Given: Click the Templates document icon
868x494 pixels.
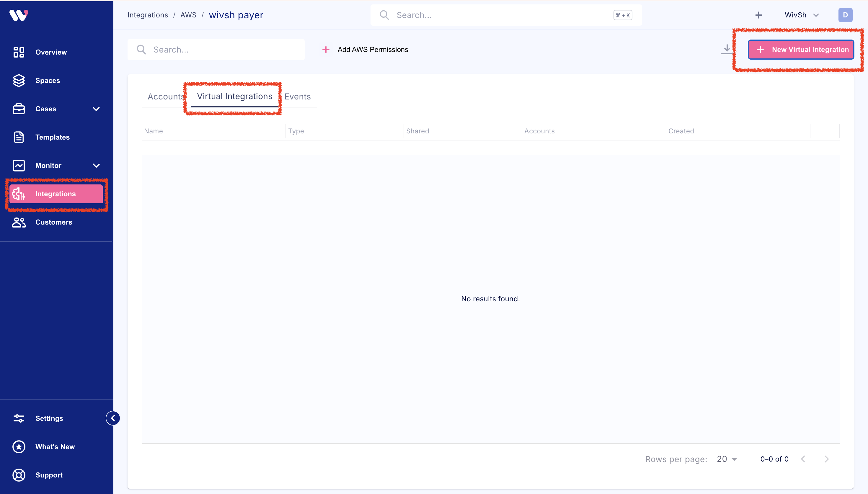Looking at the screenshot, I should (x=19, y=137).
